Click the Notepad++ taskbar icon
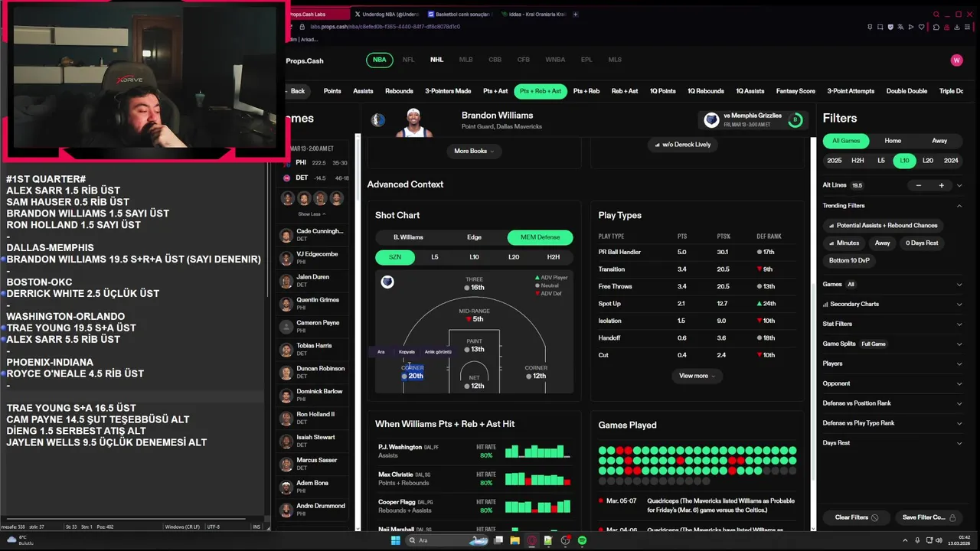This screenshot has width=980, height=551. (548, 540)
